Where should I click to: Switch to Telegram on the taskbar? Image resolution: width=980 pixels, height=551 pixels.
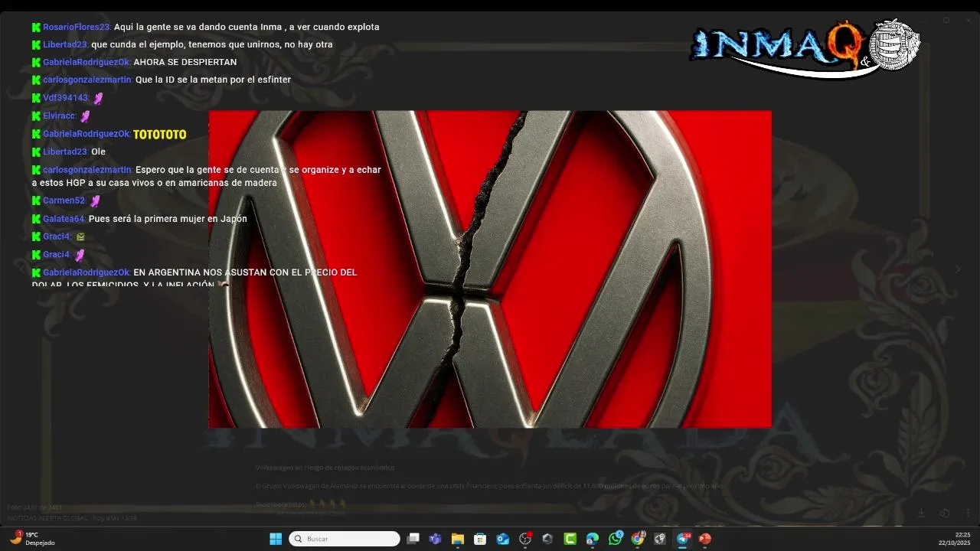point(682,539)
